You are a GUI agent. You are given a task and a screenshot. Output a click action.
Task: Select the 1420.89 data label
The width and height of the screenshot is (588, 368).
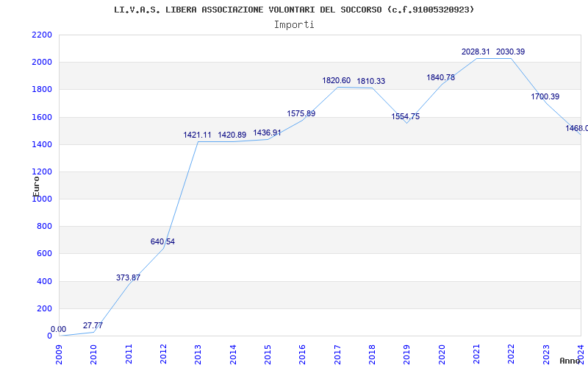232,135
